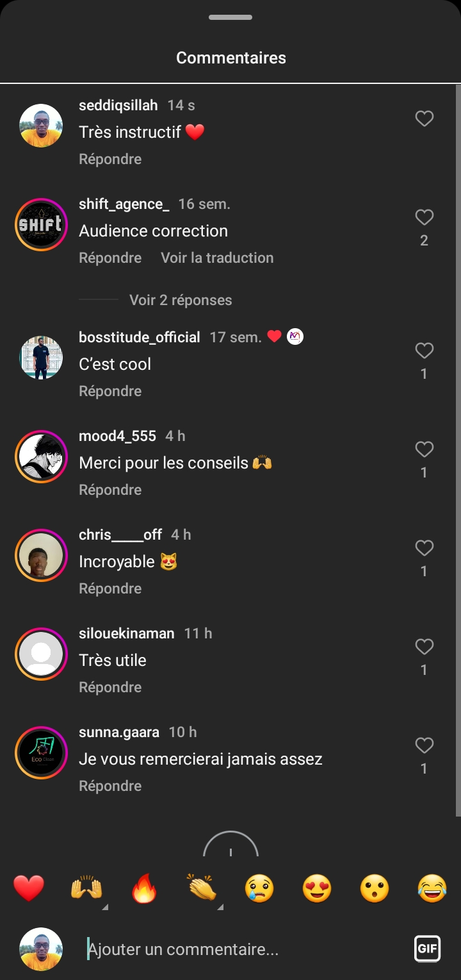Insert the red heart quick emoji
The height and width of the screenshot is (980, 461).
29,888
